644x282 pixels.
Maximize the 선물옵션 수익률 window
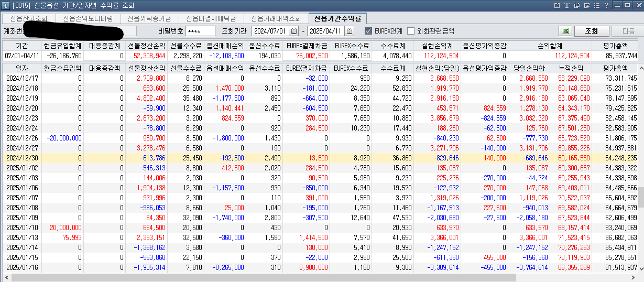627,5
